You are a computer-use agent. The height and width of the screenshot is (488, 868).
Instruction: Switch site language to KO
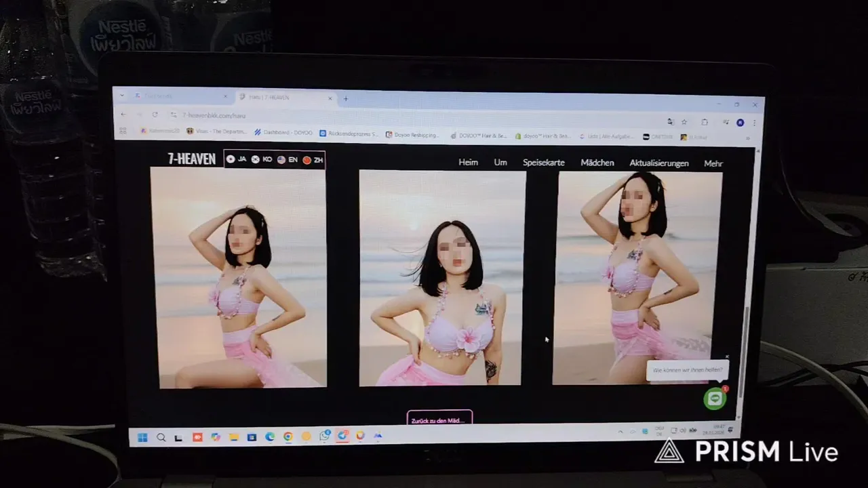point(262,159)
